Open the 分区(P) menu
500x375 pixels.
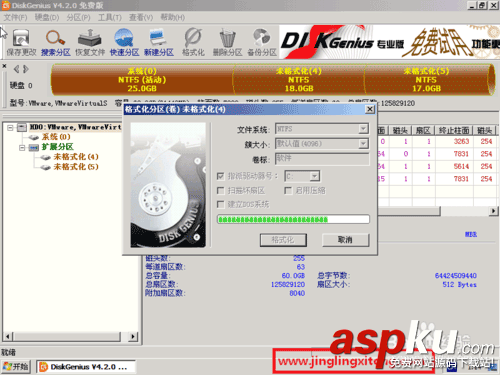pyautogui.click(x=78, y=17)
